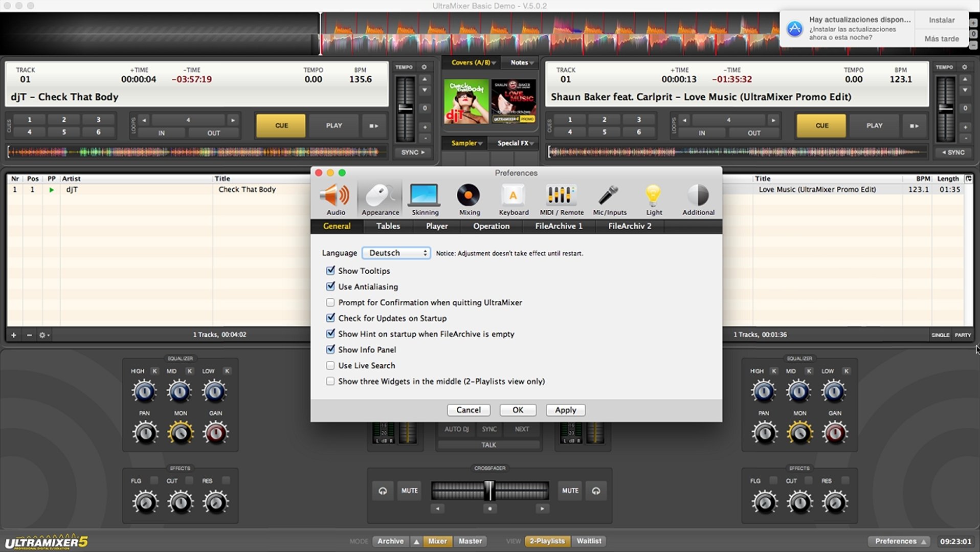Click the left deck tempo fader
The height and width of the screenshot is (552, 980).
405,108
